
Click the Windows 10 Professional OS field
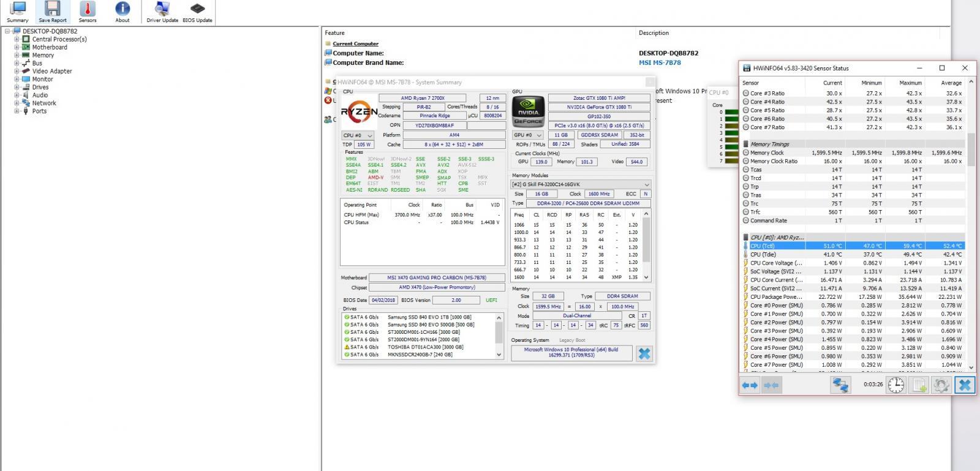coord(571,353)
